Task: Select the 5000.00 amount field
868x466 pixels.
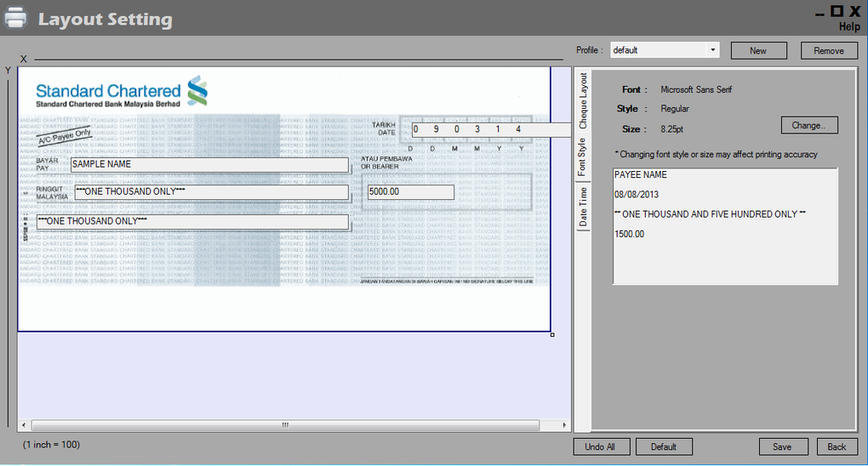Action: (x=411, y=191)
